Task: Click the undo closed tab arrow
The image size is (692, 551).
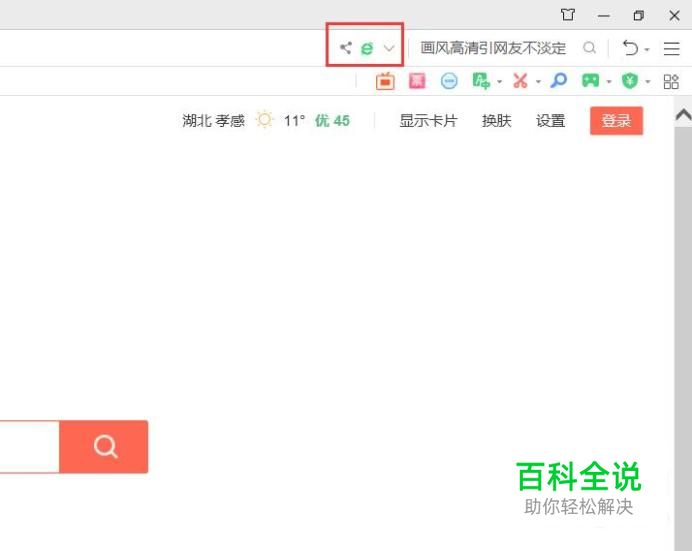Action: pyautogui.click(x=630, y=48)
